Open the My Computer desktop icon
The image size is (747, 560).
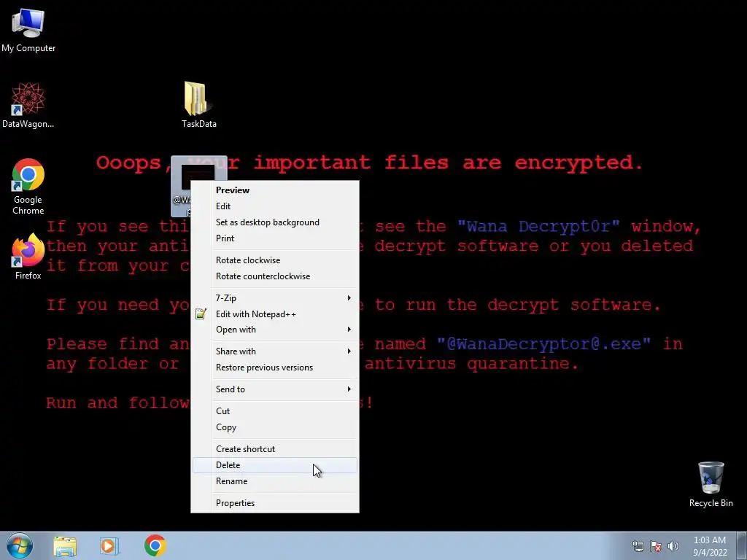coord(28,29)
